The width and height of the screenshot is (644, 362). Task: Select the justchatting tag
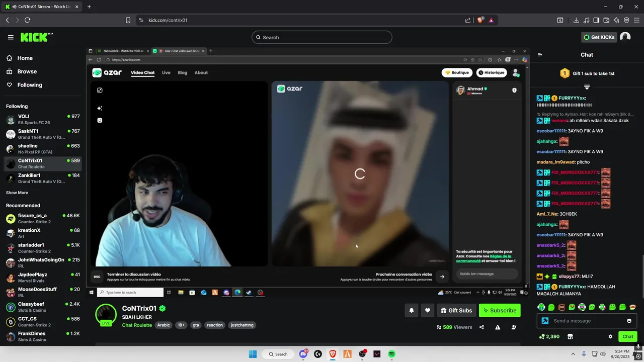242,325
